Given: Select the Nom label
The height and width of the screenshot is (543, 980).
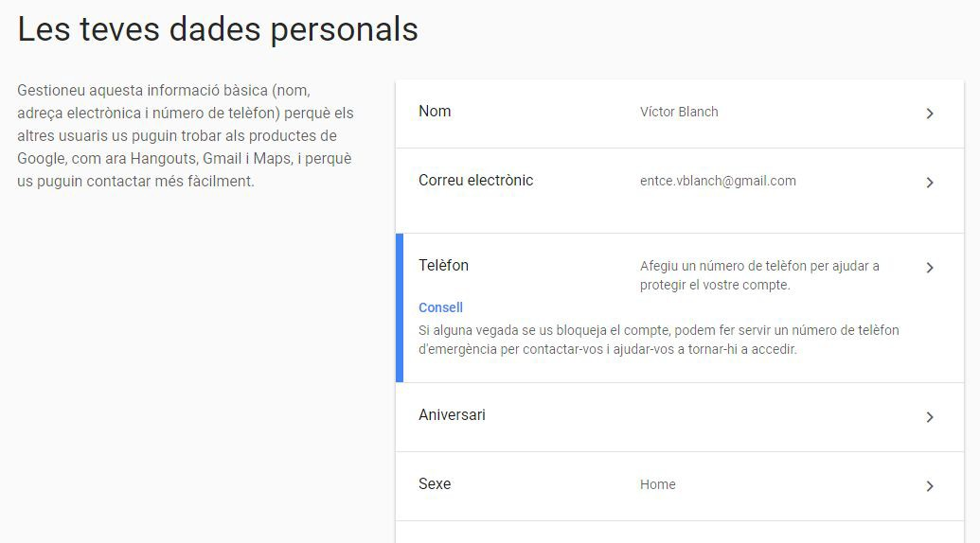Looking at the screenshot, I should point(435,112).
